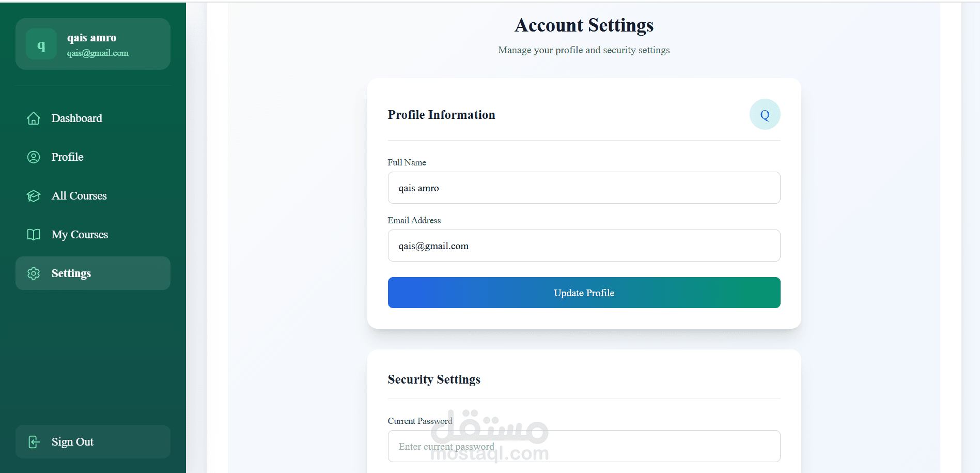Click the Current Password input box
980x473 pixels.
click(584, 446)
